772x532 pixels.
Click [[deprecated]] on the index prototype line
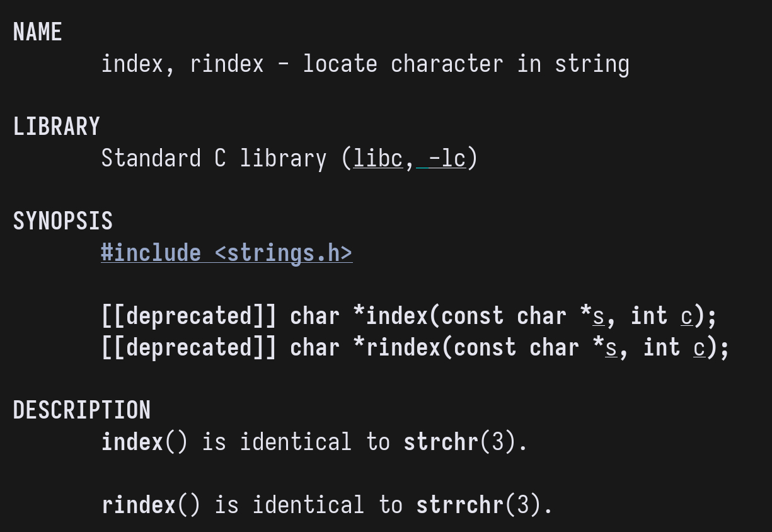pos(188,316)
